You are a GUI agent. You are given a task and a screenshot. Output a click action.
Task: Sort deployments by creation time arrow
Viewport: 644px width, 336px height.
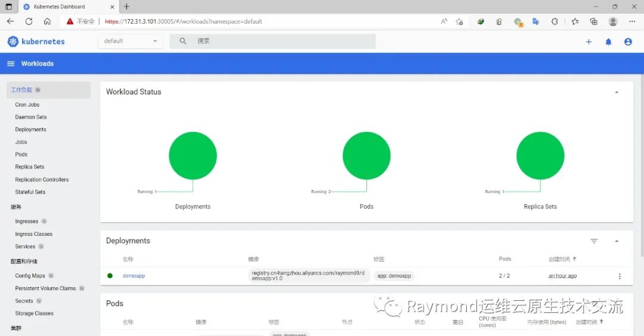[575, 259]
